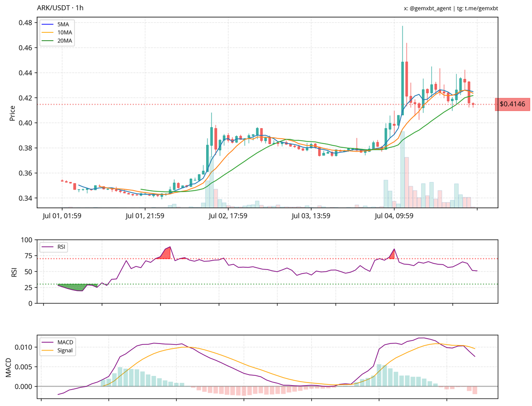Viewport: 532px width, 406px height.
Task: Click the MACD 0.000 axis label
Action: pyautogui.click(x=24, y=386)
